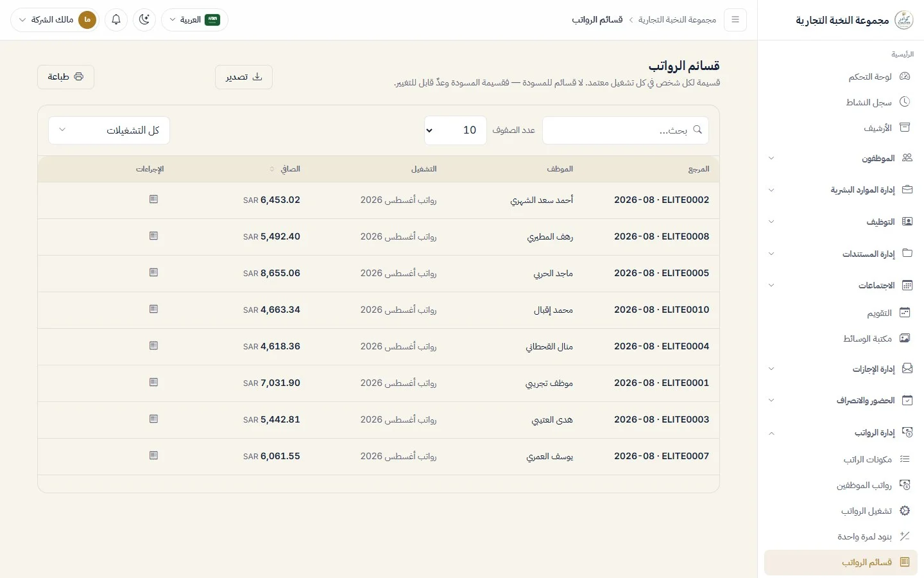924x578 pixels.
Task: Expand الاجتماعات meetings section
Action: click(x=841, y=285)
